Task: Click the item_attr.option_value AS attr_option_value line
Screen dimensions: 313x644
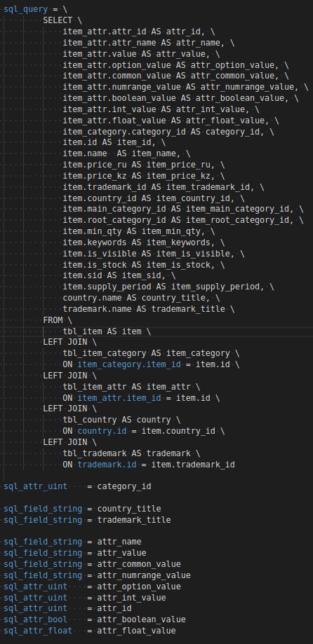Action: (x=175, y=64)
